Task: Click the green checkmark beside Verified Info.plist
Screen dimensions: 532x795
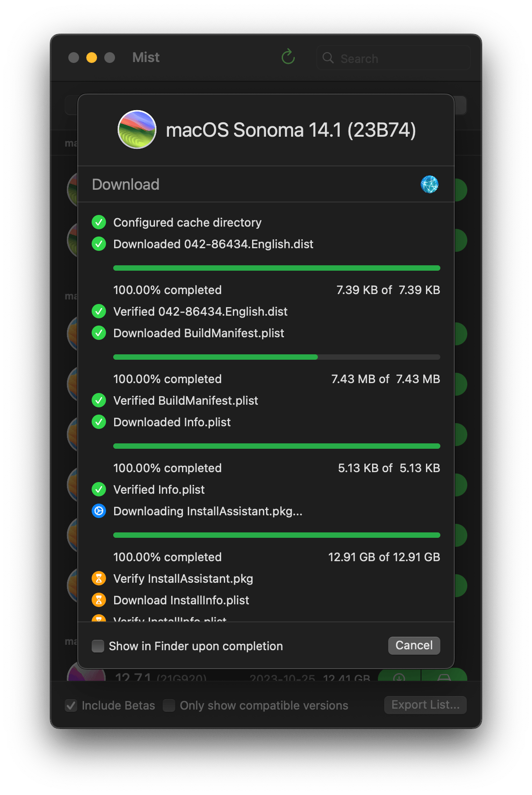Action: click(x=98, y=489)
